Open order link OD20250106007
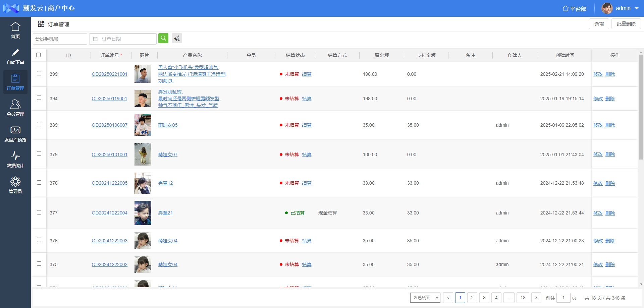This screenshot has width=644, height=308. pyautogui.click(x=109, y=125)
